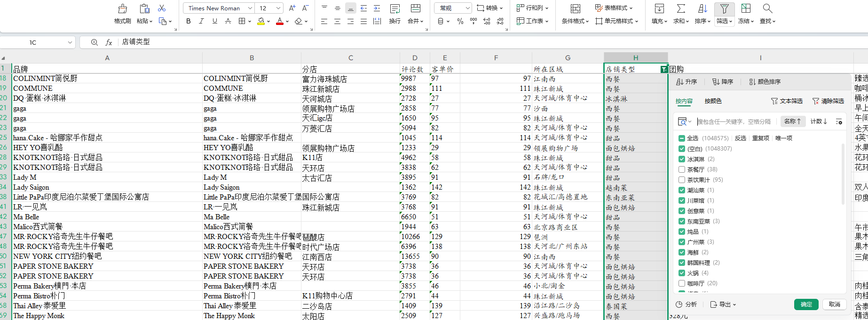Confirm filter with 确定 button
868x320 pixels.
click(x=806, y=304)
